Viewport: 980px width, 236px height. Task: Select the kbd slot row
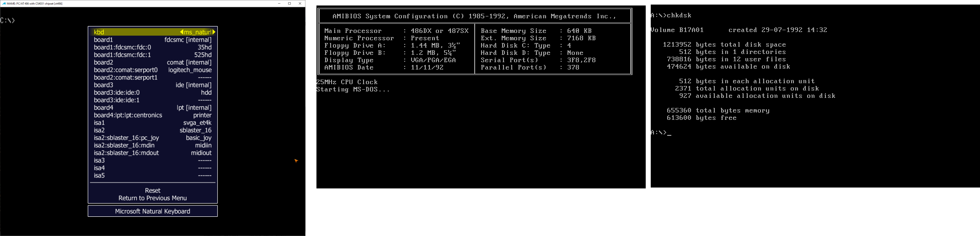tap(152, 32)
